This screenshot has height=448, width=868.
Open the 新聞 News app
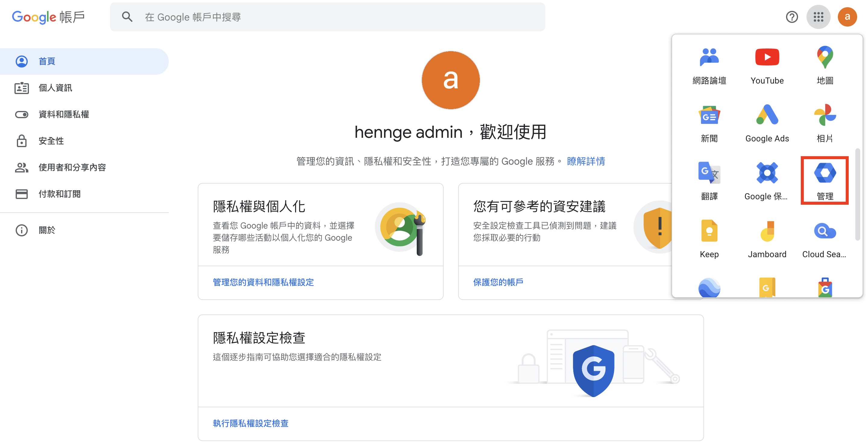(x=709, y=124)
